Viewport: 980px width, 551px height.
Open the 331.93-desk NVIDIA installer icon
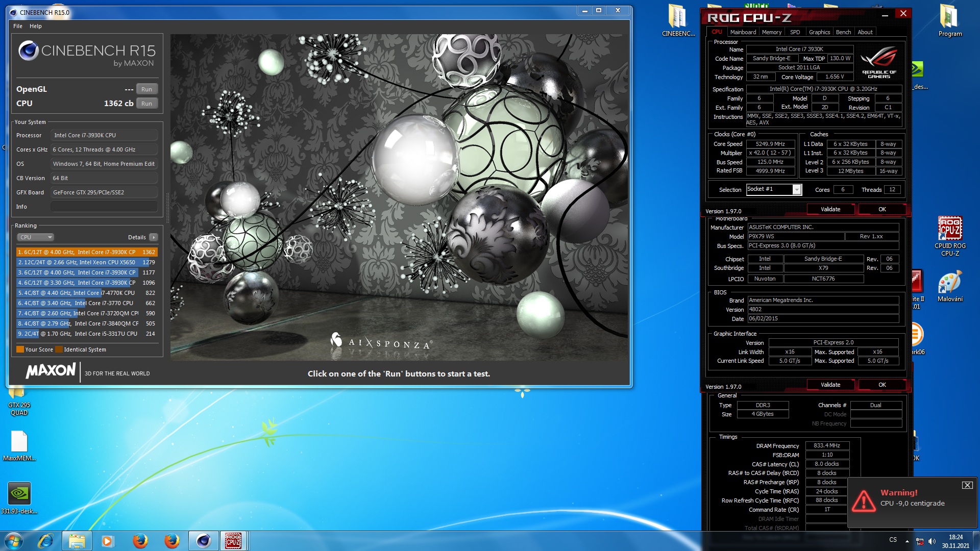coord(19,498)
